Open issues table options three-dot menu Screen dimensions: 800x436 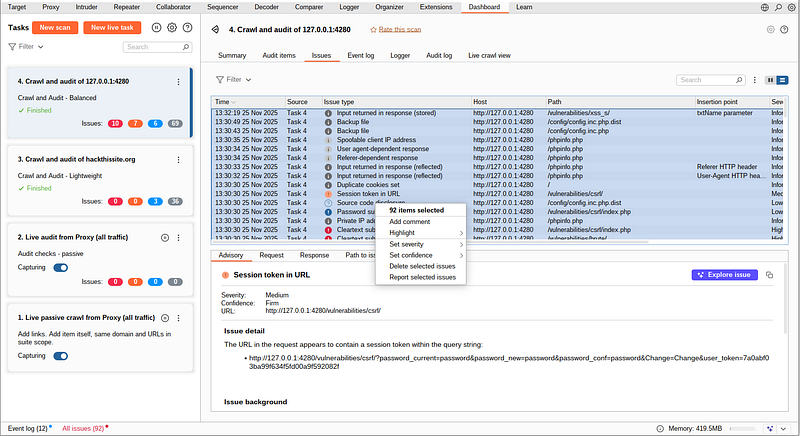tap(755, 80)
